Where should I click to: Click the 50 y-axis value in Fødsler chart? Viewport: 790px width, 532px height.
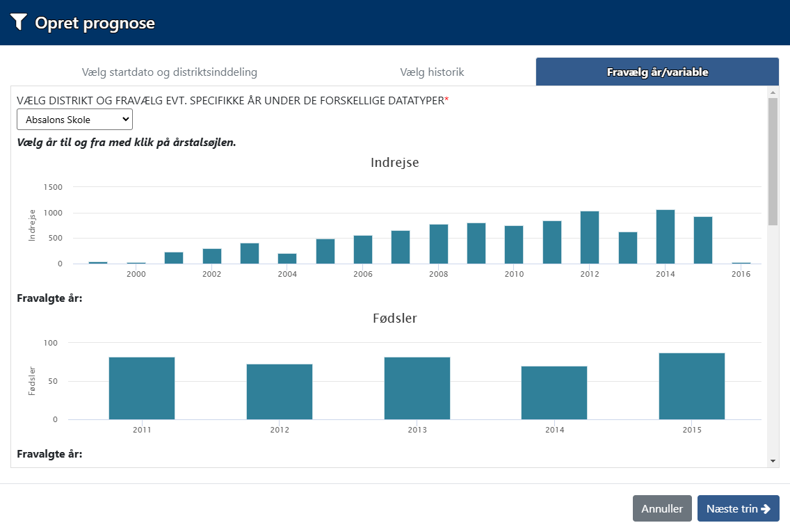[x=53, y=381]
